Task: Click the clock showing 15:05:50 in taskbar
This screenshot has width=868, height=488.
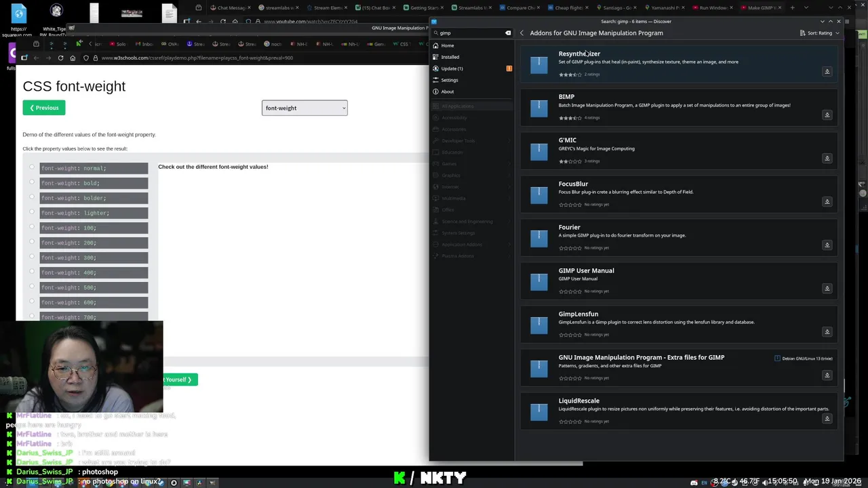Action: (783, 481)
